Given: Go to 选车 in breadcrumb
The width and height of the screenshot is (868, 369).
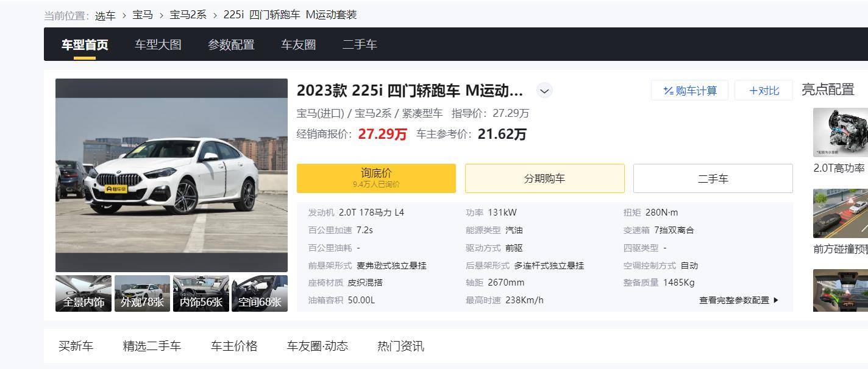Looking at the screenshot, I should pos(105,15).
